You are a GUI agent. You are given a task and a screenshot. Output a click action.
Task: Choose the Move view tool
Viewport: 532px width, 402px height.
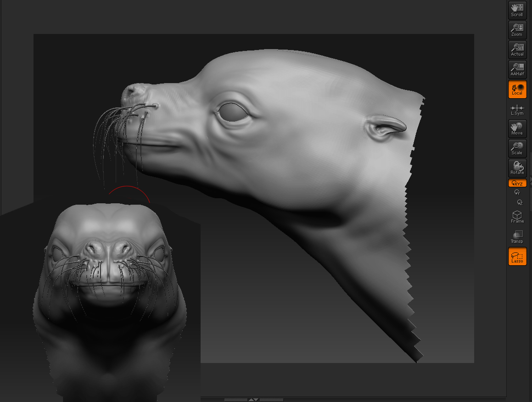pyautogui.click(x=517, y=128)
